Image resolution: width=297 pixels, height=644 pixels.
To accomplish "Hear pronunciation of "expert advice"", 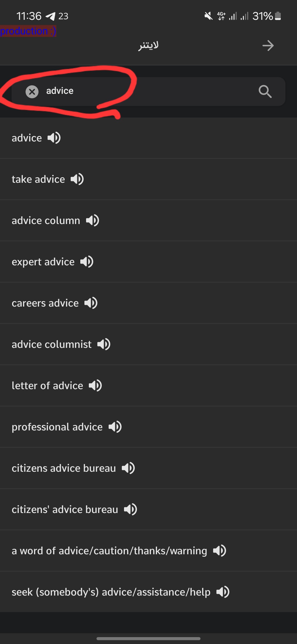I will pyautogui.click(x=87, y=262).
